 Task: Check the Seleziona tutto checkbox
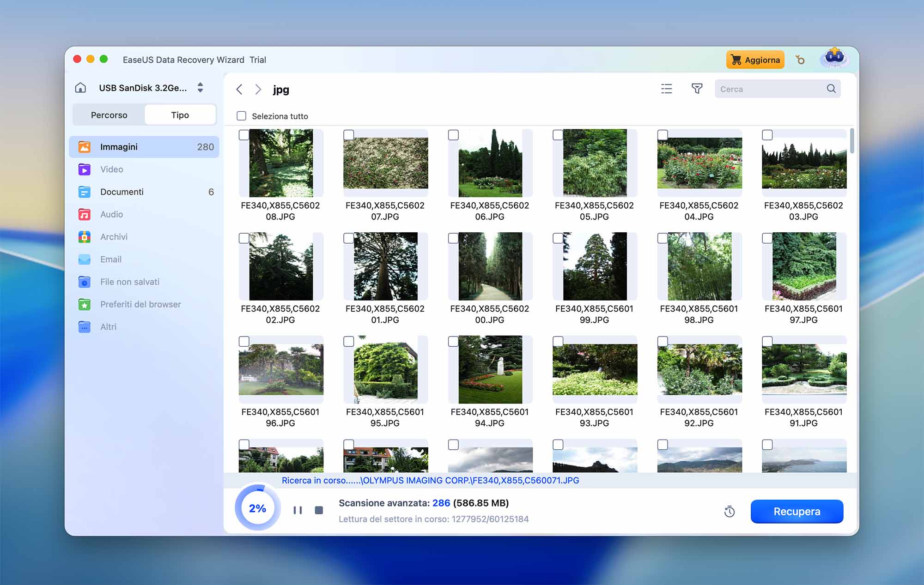click(x=241, y=116)
